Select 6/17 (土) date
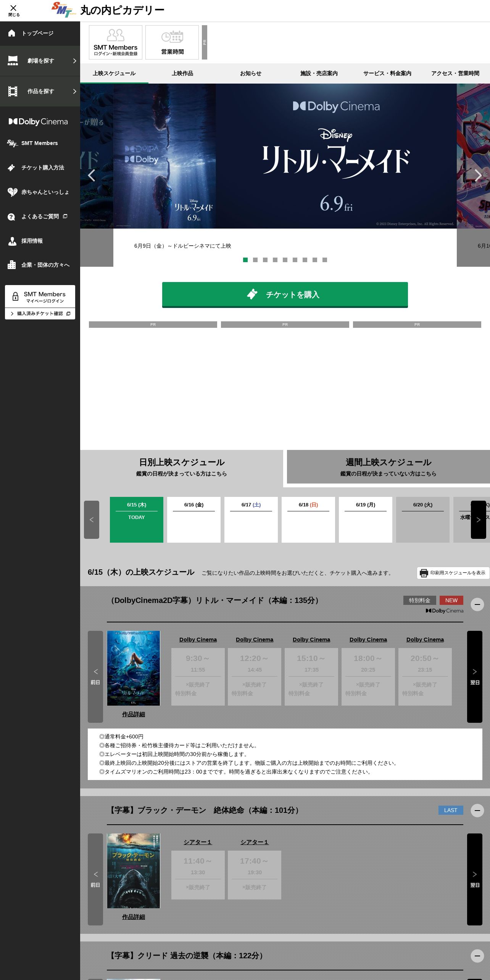Image resolution: width=490 pixels, height=980 pixels. click(251, 520)
